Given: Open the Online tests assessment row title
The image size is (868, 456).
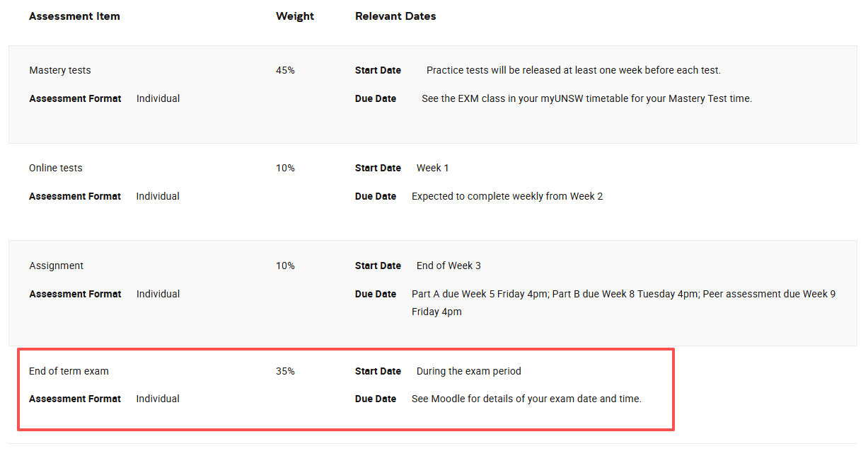Looking at the screenshot, I should (56, 168).
